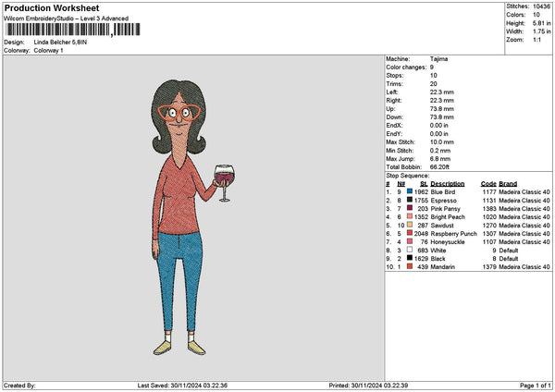Click the Max Jump value 6.8 mm
This screenshot has height=392, width=555.
440,159
